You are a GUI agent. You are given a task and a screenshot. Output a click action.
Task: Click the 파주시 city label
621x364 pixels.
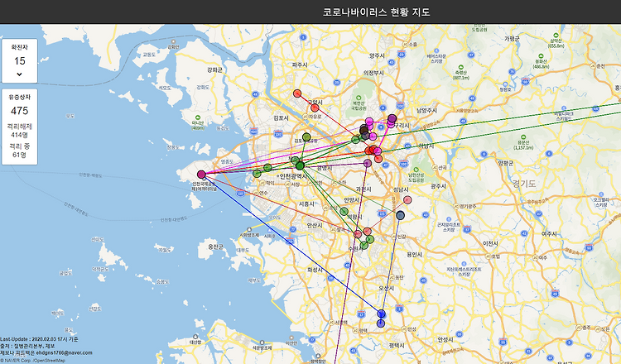pos(300,65)
